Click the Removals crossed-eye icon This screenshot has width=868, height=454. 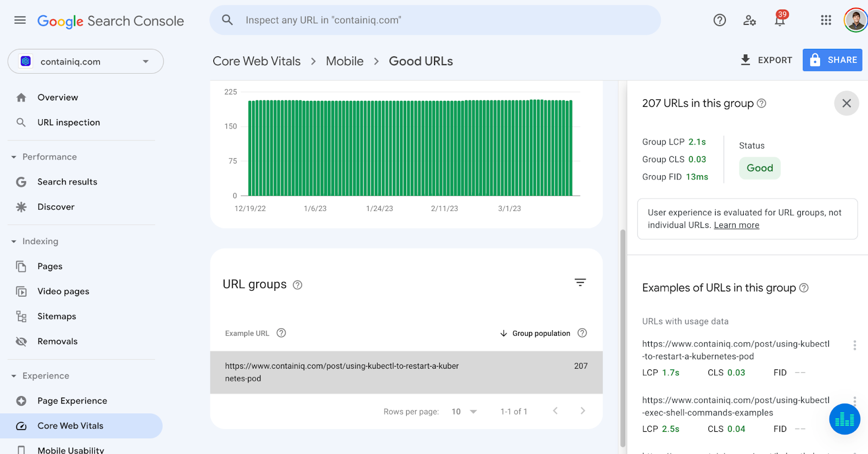tap(21, 342)
